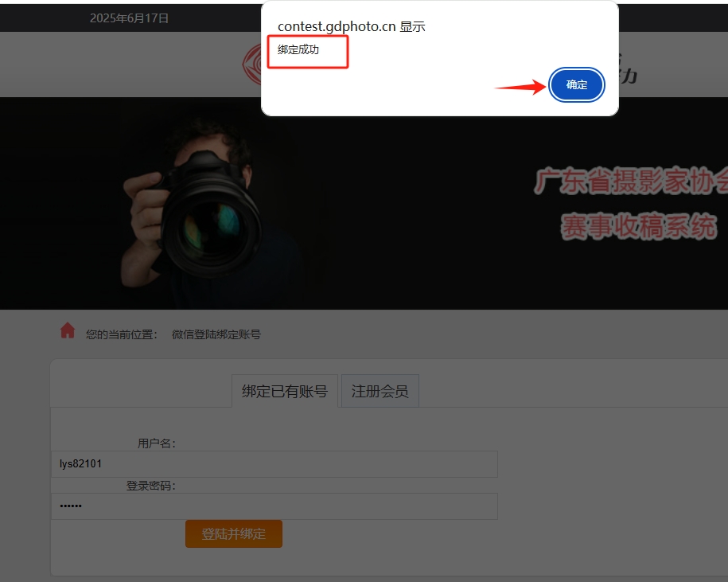Viewport: 728px width, 582px height.
Task: Click the 微信登陆绑定账号 breadcrumb text
Action: (216, 334)
